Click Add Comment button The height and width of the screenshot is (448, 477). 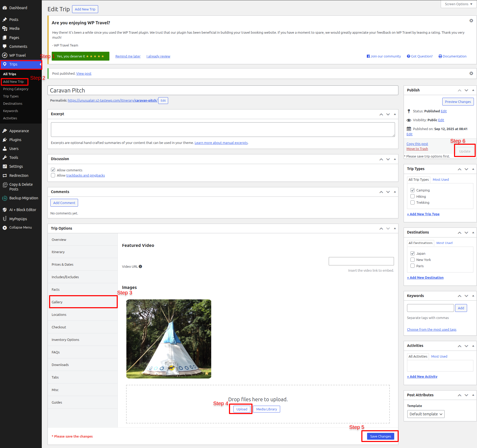(x=64, y=203)
